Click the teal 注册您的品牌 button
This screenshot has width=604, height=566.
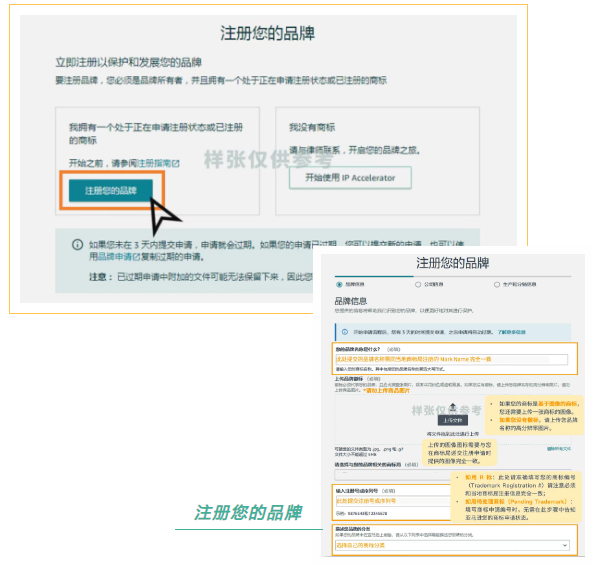(111, 190)
